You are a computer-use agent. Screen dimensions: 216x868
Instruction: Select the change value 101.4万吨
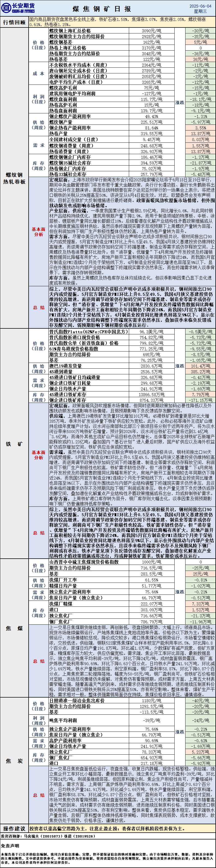coord(200,366)
